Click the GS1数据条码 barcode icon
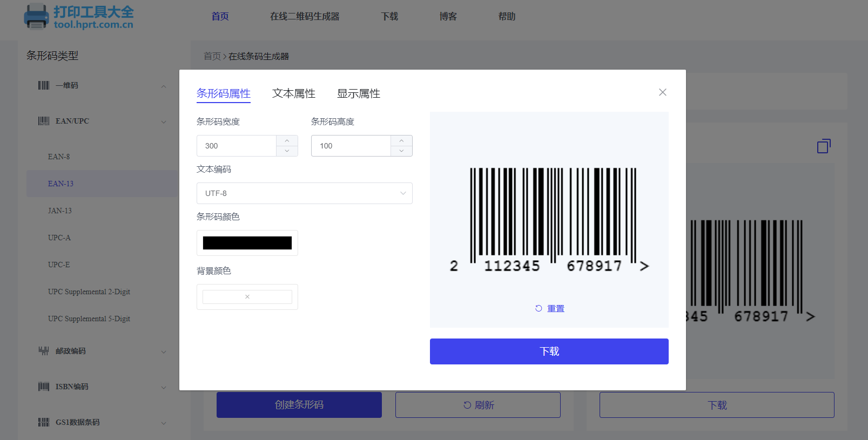Image resolution: width=868 pixels, height=440 pixels. pos(44,422)
